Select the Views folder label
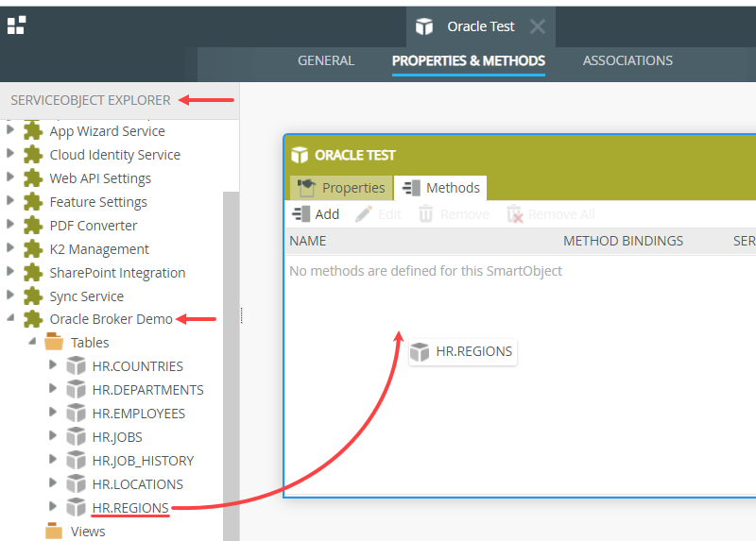 pyautogui.click(x=88, y=532)
